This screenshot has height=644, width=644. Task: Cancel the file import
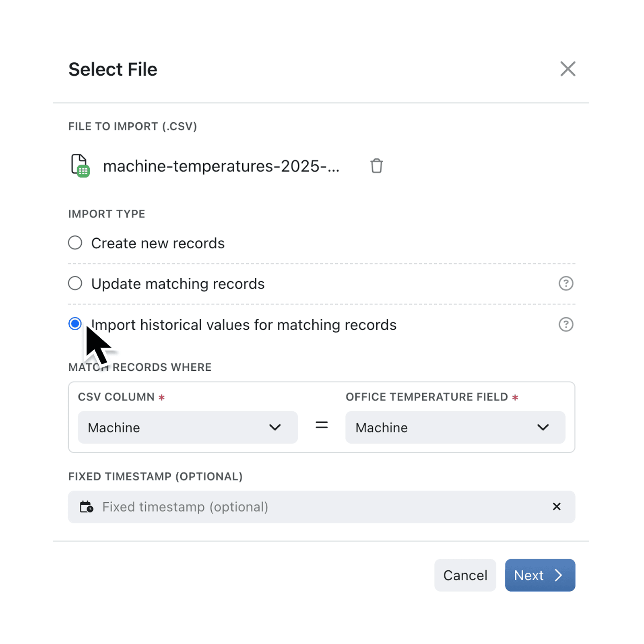[465, 575]
